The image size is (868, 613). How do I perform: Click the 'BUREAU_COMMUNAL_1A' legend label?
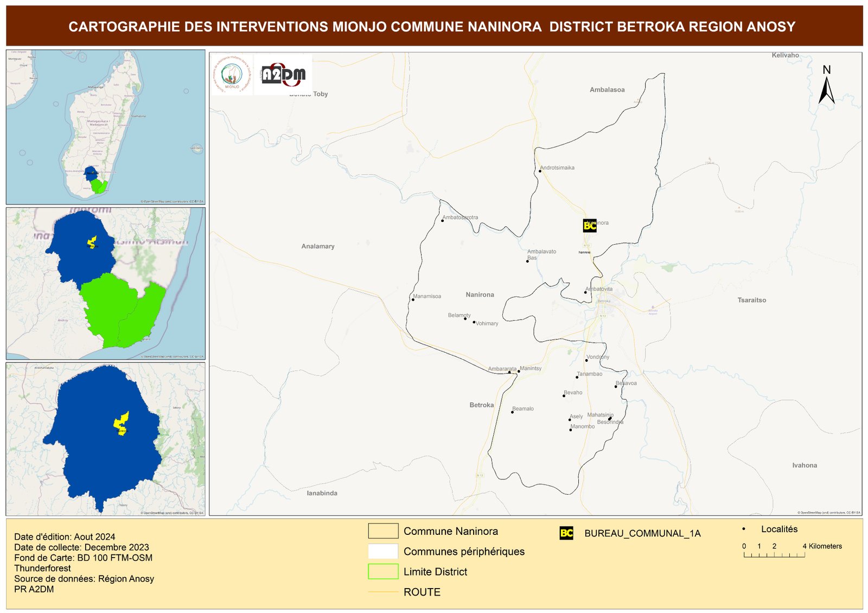[x=643, y=534]
